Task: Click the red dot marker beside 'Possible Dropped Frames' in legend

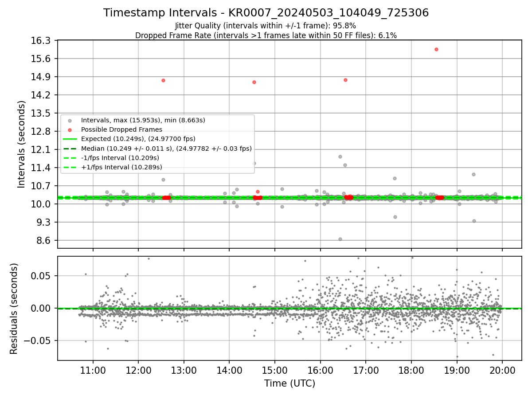Action: pyautogui.click(x=70, y=130)
